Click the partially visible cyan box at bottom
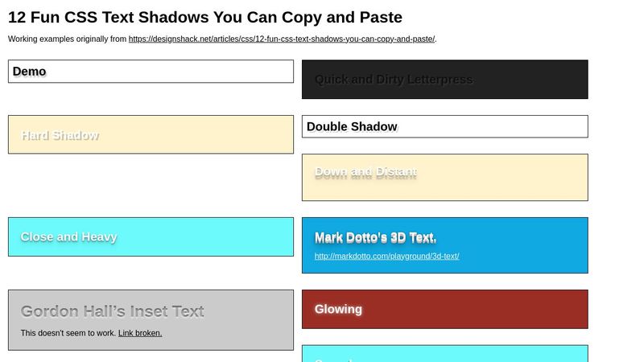This screenshot has width=644, height=362. point(444,355)
